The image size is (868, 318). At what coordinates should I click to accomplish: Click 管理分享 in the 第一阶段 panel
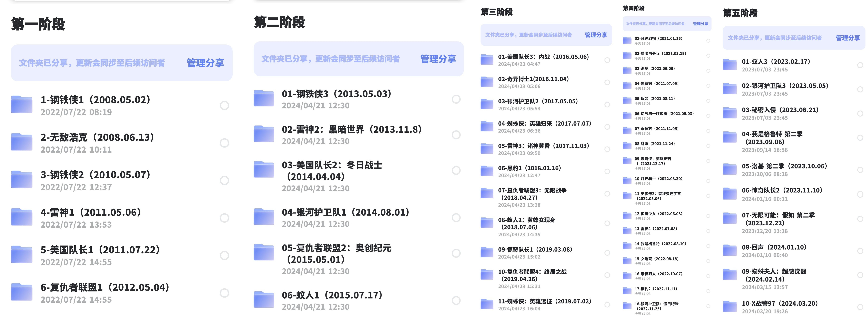coord(205,63)
